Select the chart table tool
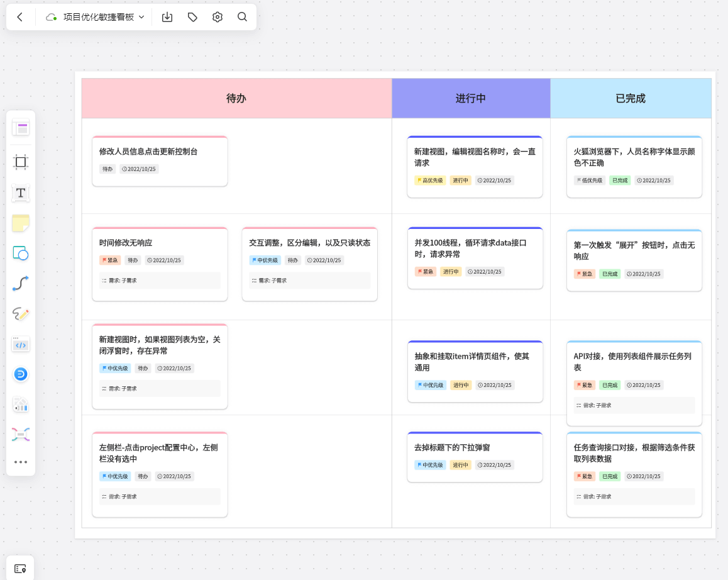The height and width of the screenshot is (580, 728). click(21, 404)
